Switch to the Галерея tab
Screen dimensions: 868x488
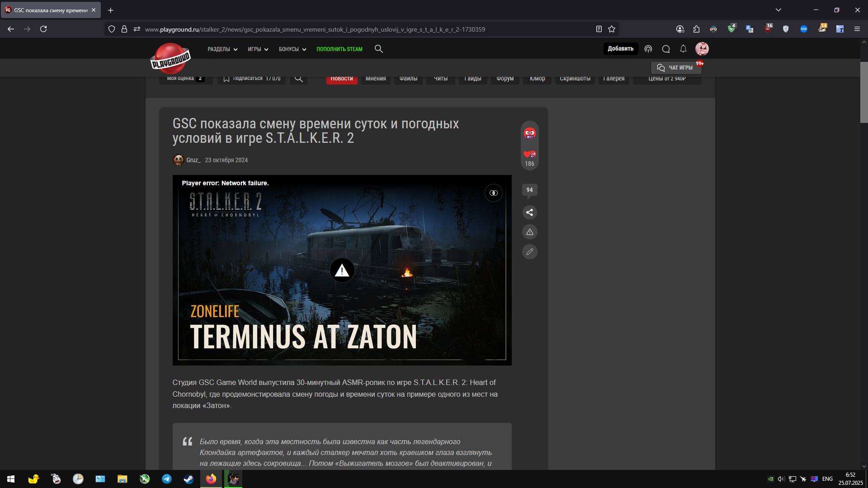(x=614, y=79)
